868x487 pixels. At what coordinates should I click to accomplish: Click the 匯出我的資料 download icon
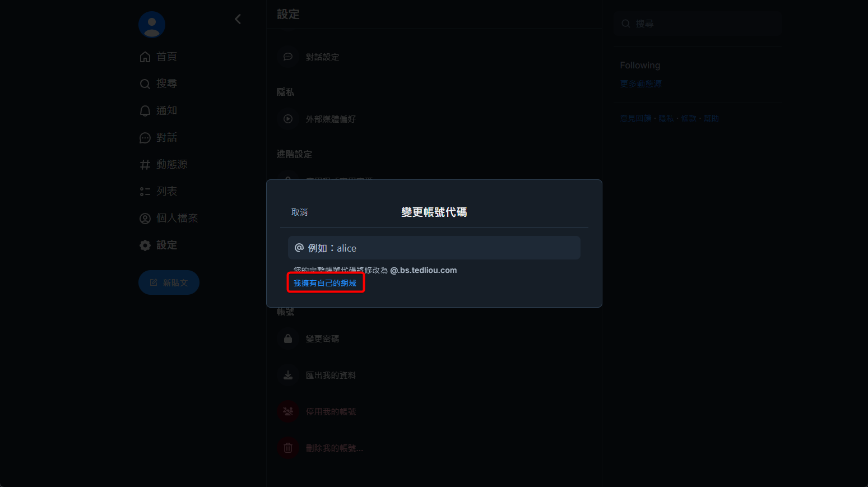288,375
